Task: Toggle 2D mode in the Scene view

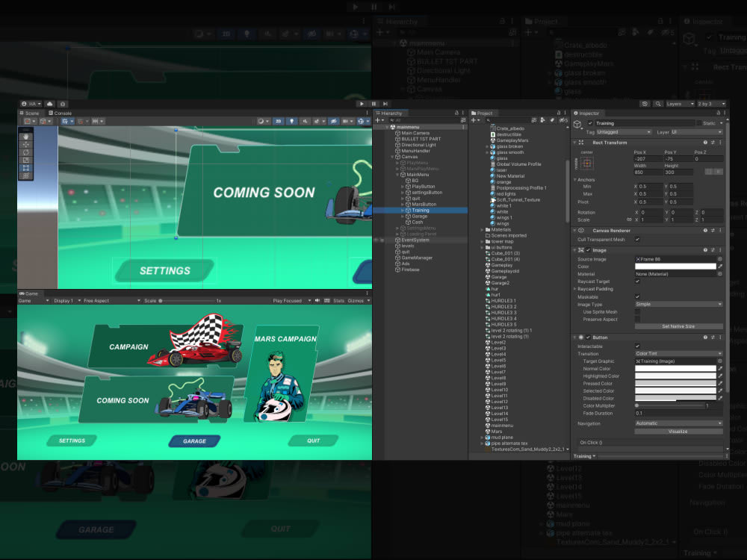Action: pyautogui.click(x=278, y=121)
